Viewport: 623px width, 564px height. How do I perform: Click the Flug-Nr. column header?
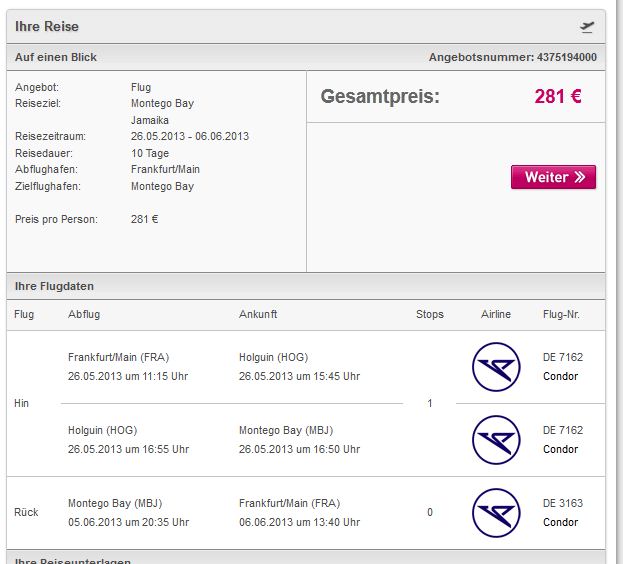click(x=561, y=314)
